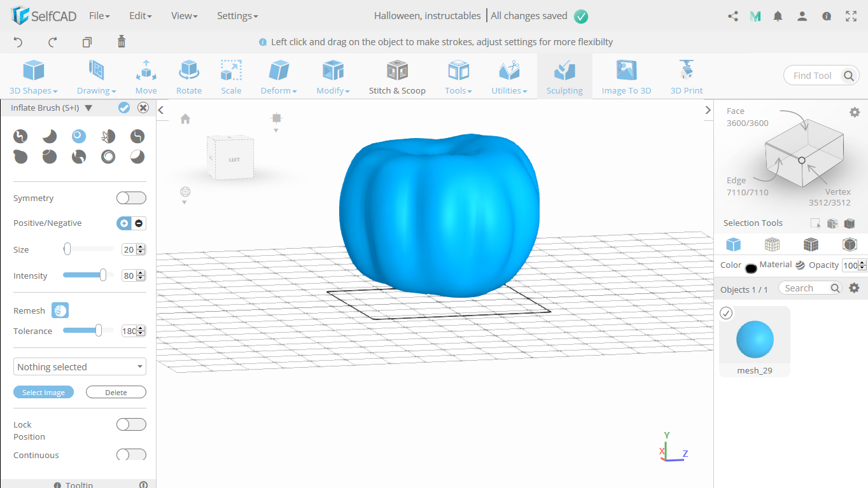Viewport: 868px width, 488px height.
Task: Open the black Color swatch
Action: (751, 268)
